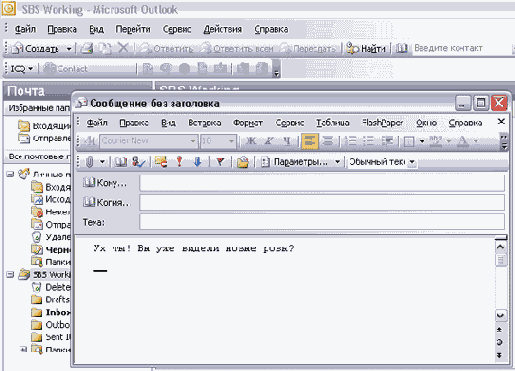
Task: Open Формат menu in message window
Action: tap(248, 123)
